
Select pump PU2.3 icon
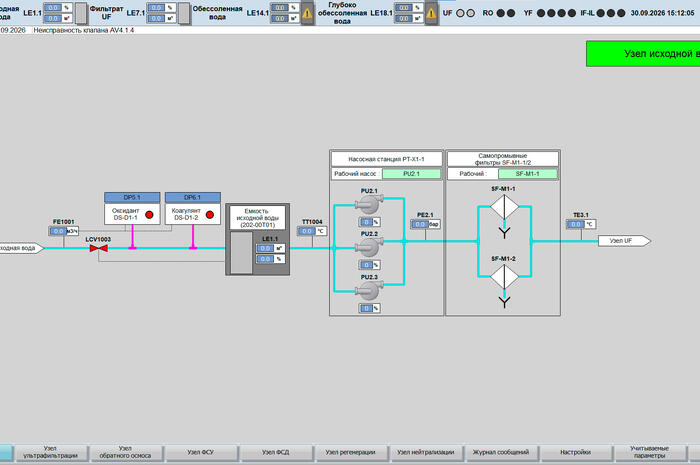[369, 291]
